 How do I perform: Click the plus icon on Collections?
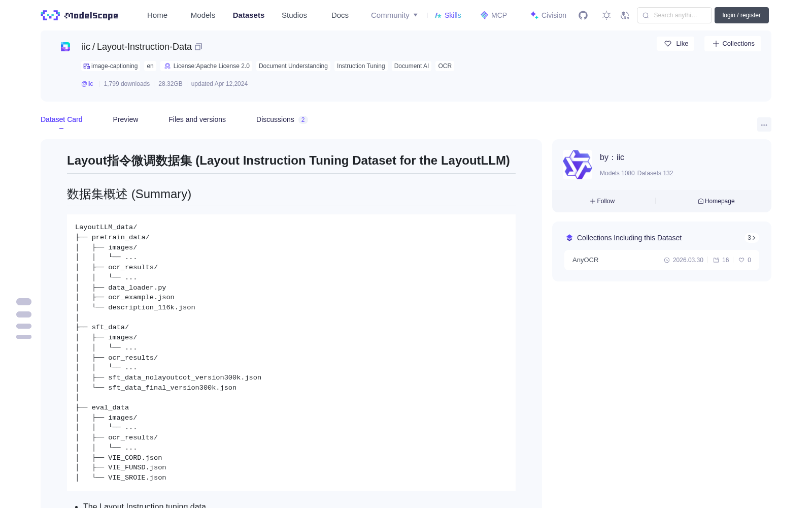pos(716,44)
